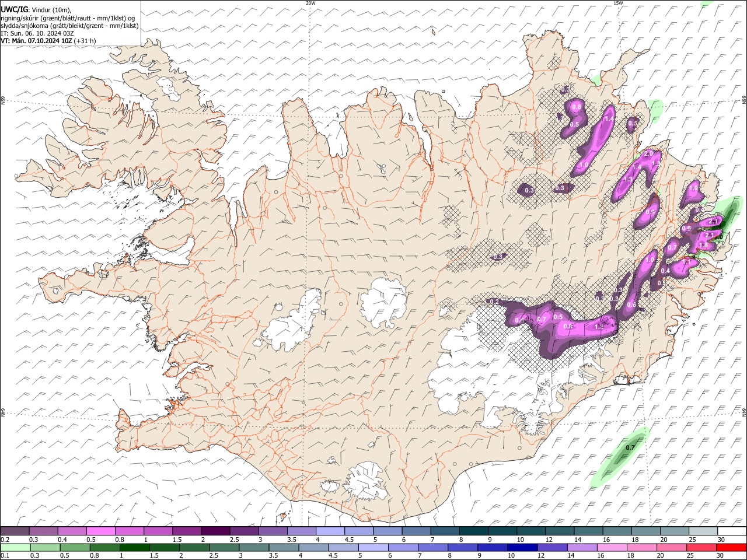Click the '15W' longitude label
Viewport: 747px width, 560px height.
[618, 3]
